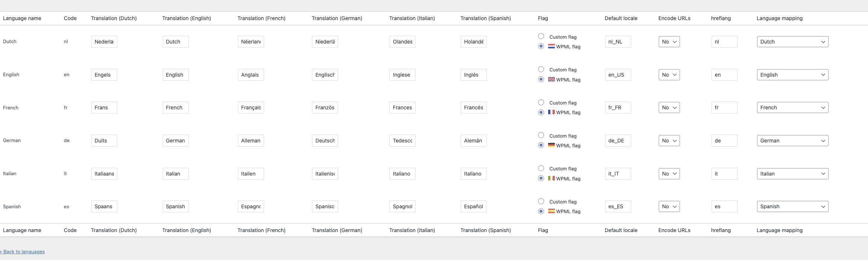The width and height of the screenshot is (868, 260).
Task: Expand French language mapping dropdown
Action: click(792, 107)
